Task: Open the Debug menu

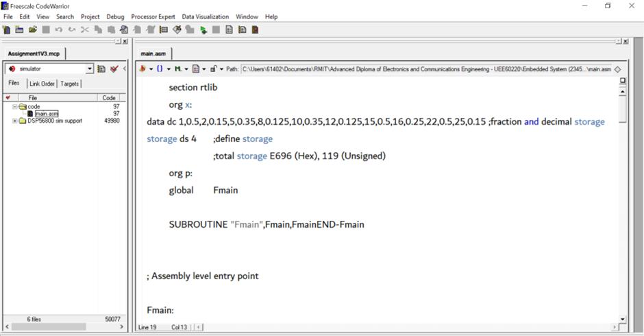Action: 115,17
